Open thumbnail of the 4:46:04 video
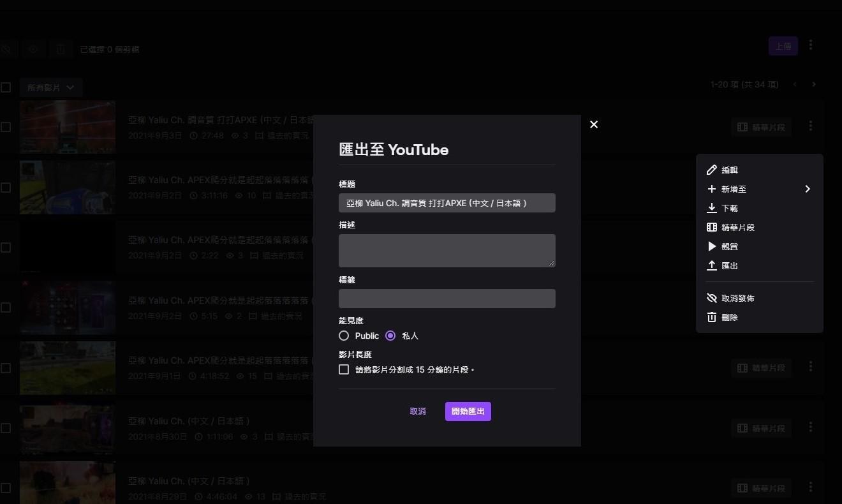842x504 pixels. [x=68, y=482]
